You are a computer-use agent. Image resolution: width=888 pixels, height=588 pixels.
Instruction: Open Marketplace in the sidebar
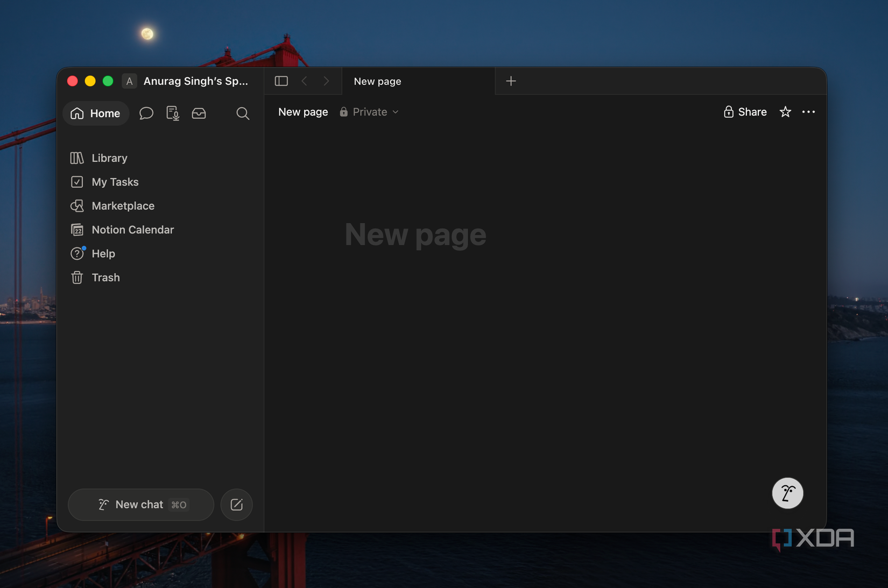tap(161, 206)
